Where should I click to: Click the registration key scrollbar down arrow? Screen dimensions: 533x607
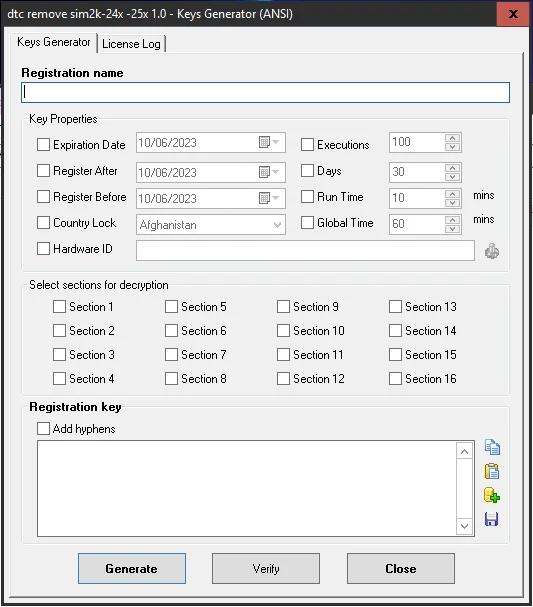pyautogui.click(x=465, y=526)
